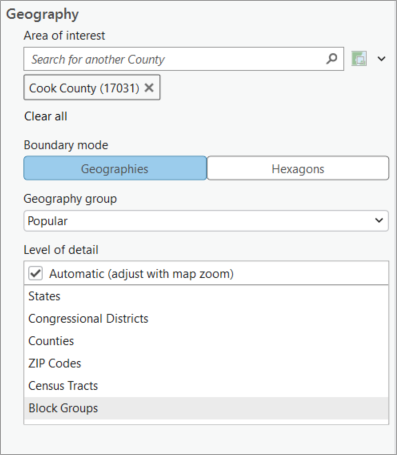Open the dropdown arrow beside map selection icon

click(x=381, y=59)
